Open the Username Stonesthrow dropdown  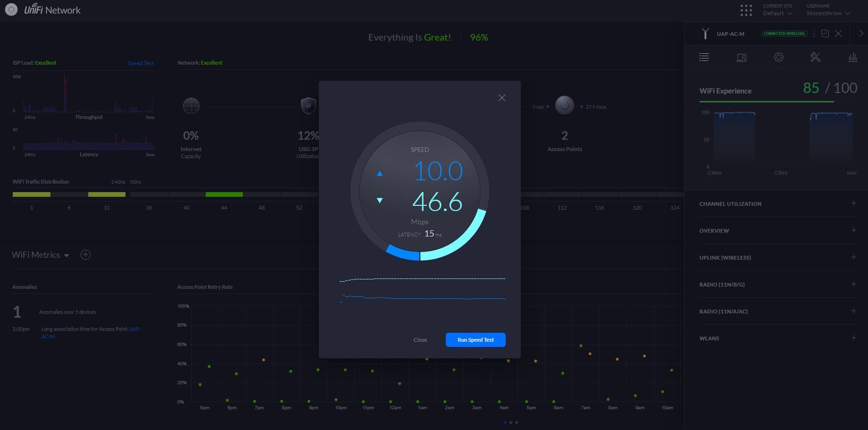coord(827,13)
